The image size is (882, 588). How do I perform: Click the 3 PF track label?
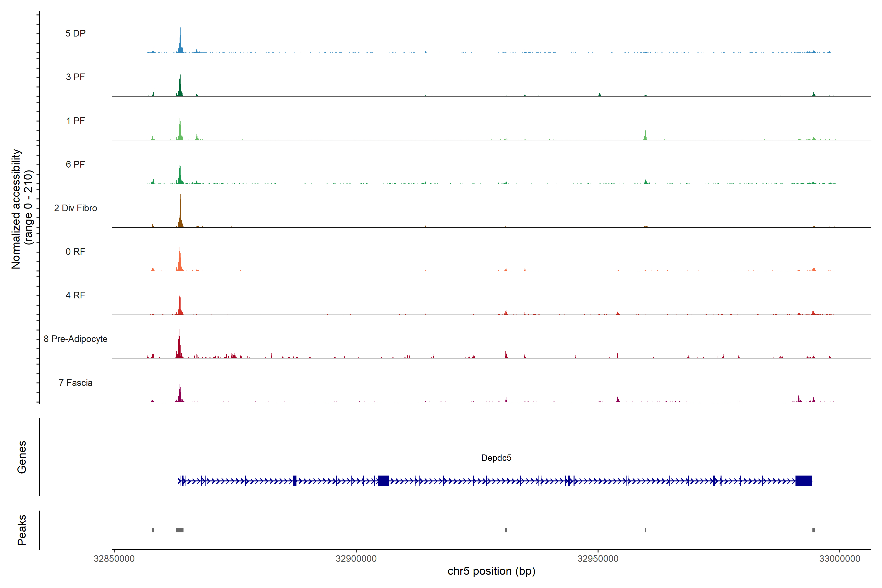click(x=75, y=77)
